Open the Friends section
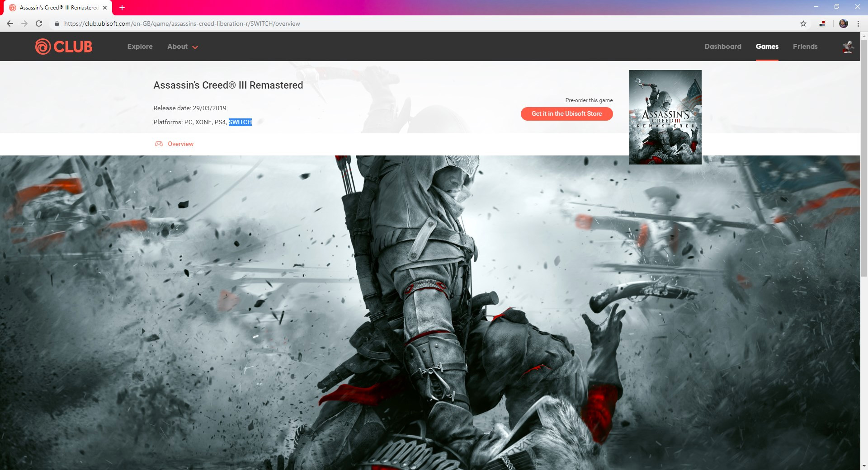This screenshot has width=868, height=470. click(805, 47)
